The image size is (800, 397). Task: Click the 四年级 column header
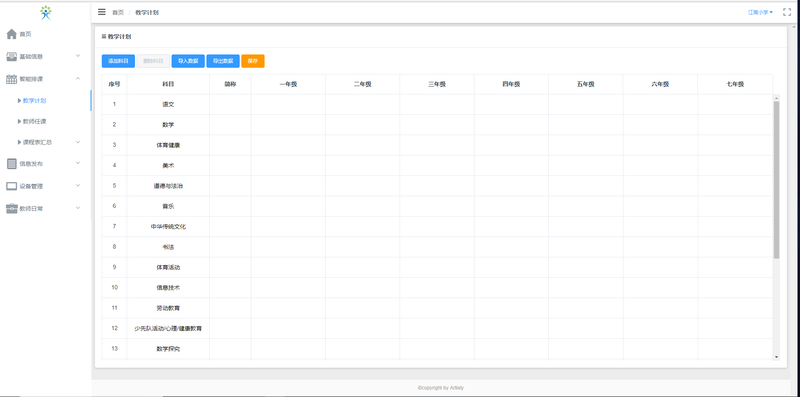(x=511, y=84)
